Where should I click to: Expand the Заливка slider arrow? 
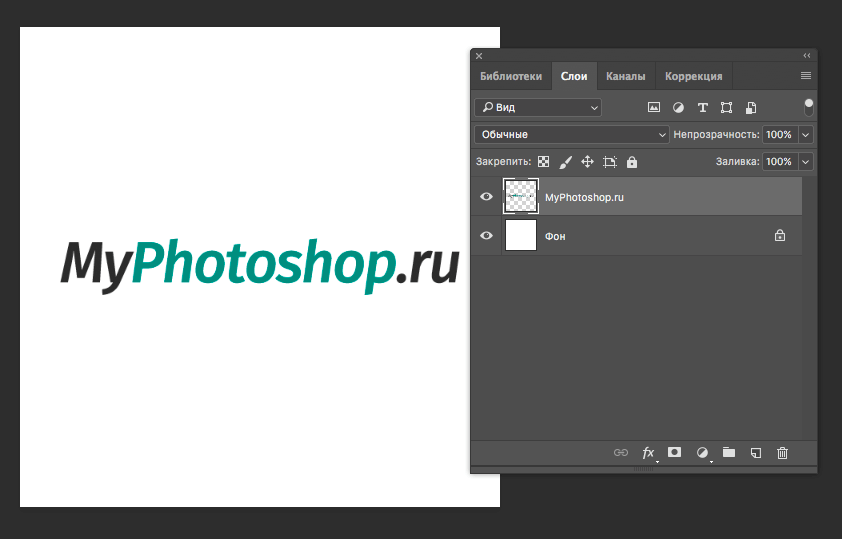805,162
